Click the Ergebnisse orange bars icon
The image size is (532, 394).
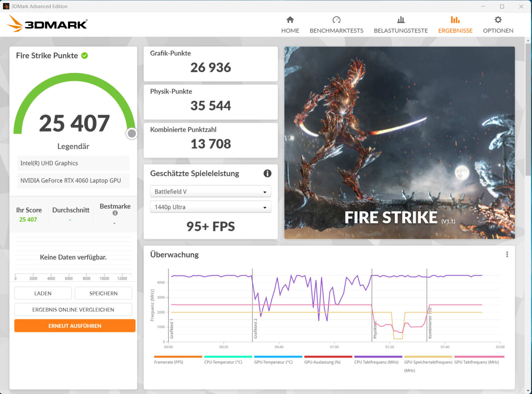pos(455,20)
